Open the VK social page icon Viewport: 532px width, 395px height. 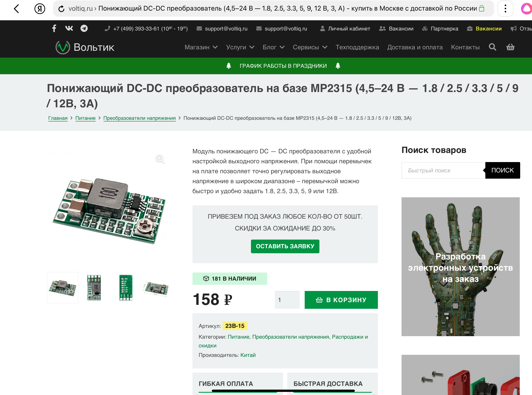pos(69,28)
